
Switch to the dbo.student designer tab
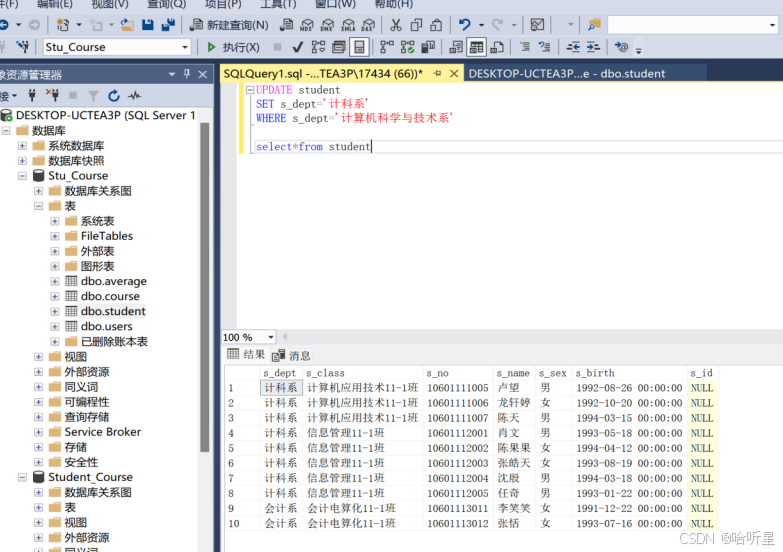567,73
